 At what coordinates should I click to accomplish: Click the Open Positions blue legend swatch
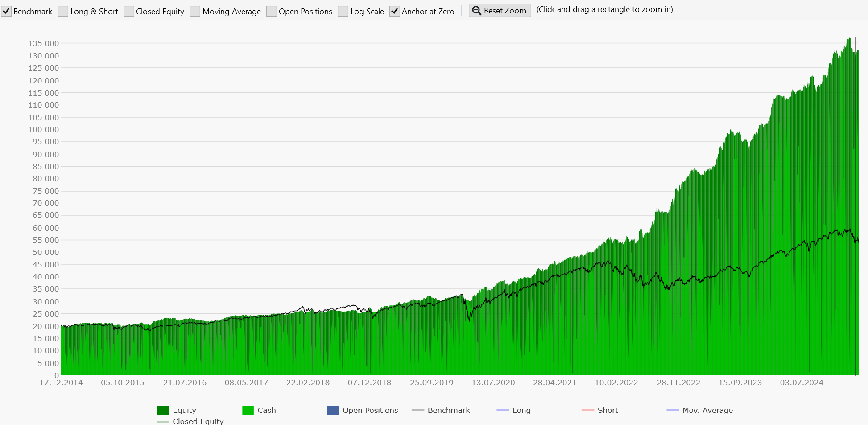tap(333, 410)
